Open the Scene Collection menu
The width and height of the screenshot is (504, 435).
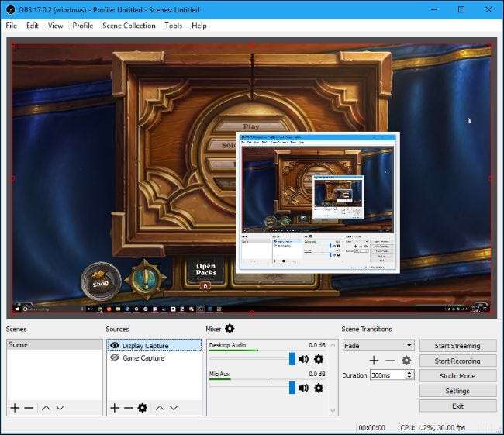pos(129,26)
